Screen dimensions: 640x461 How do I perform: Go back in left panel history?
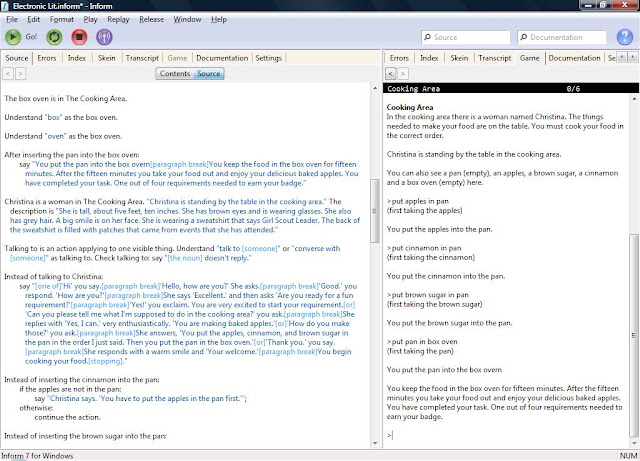[8, 73]
